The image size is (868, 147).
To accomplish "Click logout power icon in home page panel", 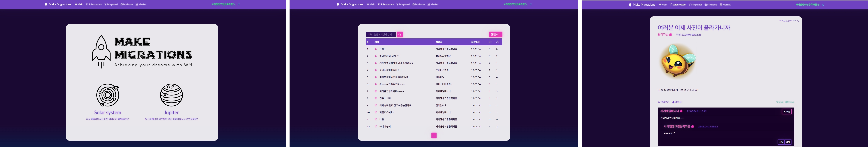I will point(239,4).
